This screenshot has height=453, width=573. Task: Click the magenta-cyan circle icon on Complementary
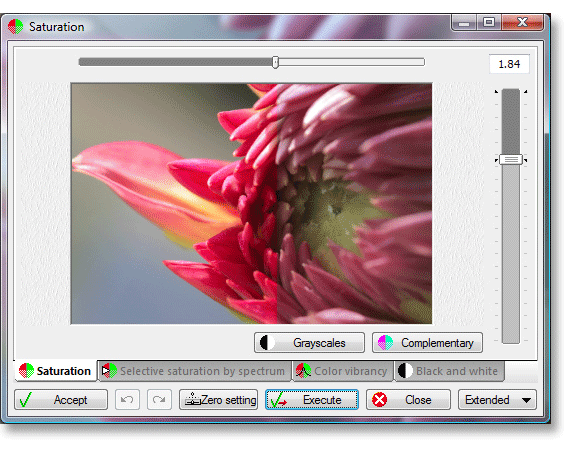coord(385,343)
